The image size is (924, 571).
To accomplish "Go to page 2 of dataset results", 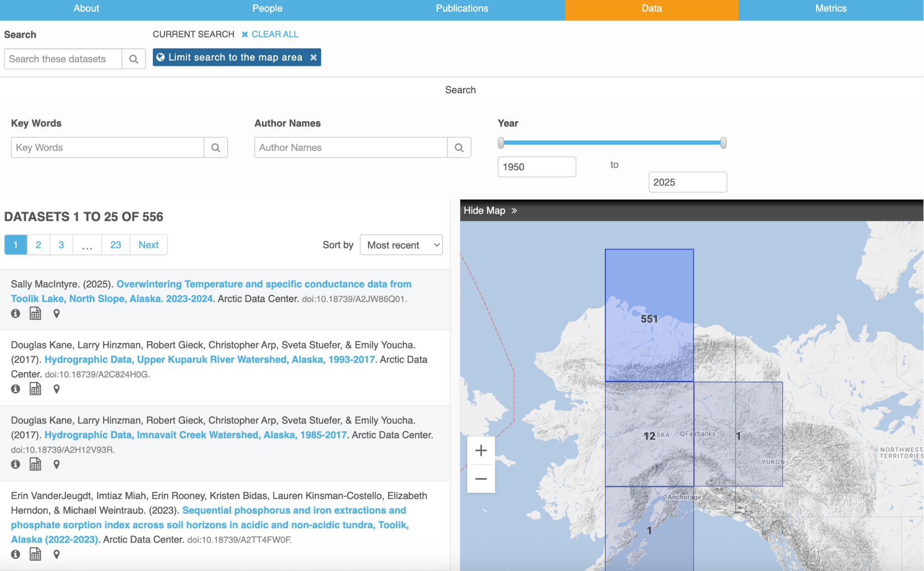I will 38,245.
